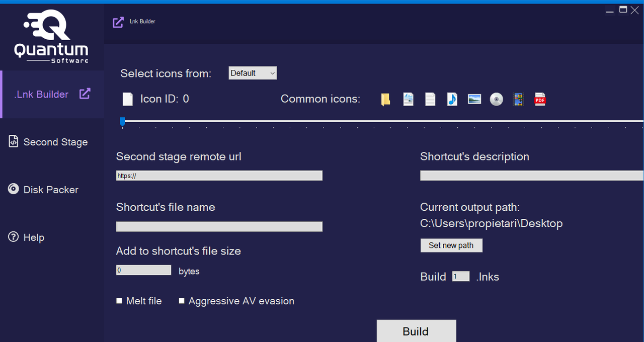Toggle the Aggressive AV evasion checkbox
The image size is (644, 342).
[x=182, y=301]
